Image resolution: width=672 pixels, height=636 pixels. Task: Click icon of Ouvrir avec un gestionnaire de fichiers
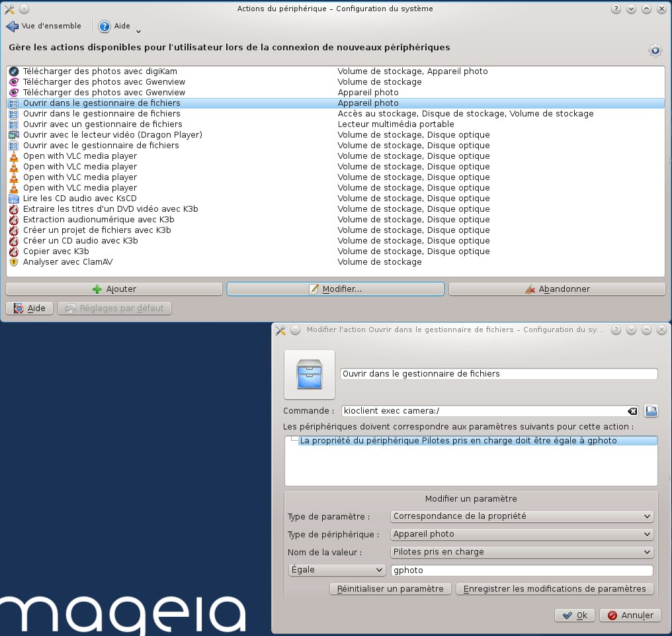point(14,124)
